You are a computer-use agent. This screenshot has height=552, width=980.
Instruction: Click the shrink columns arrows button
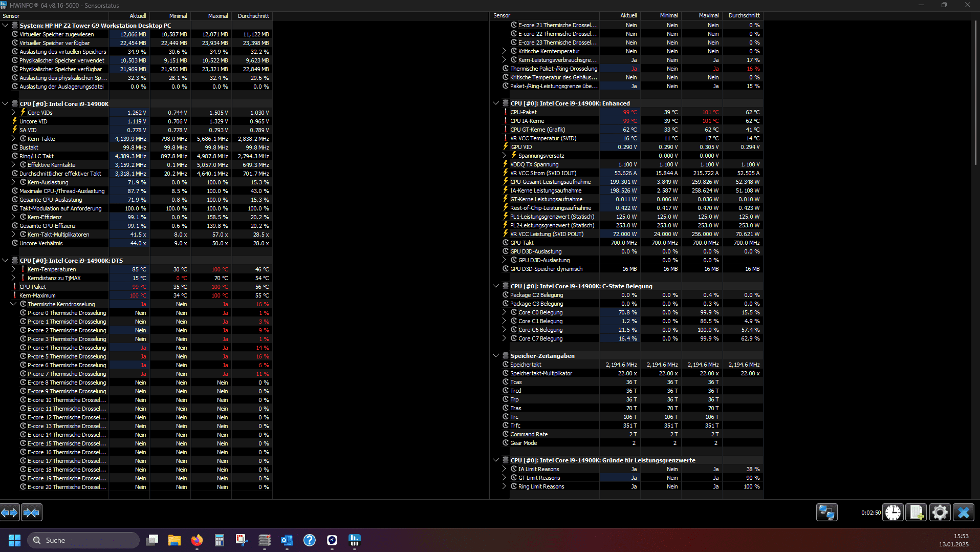click(31, 513)
